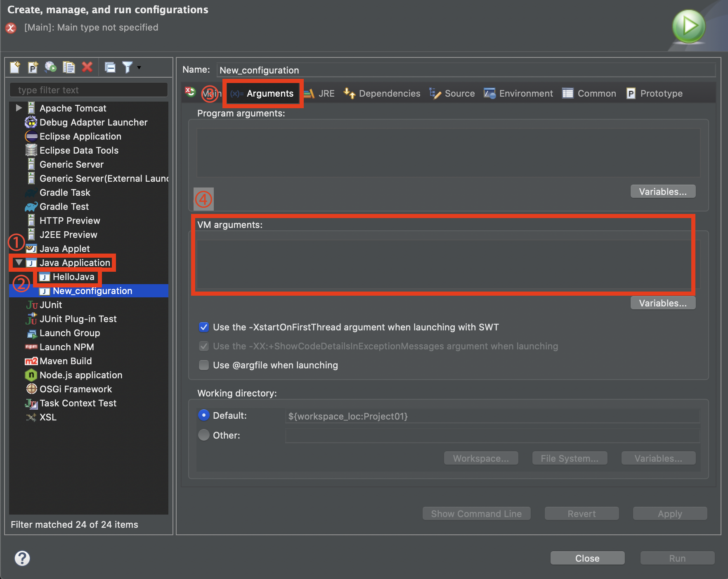Click the Java Applet icon
The height and width of the screenshot is (579, 728).
pyautogui.click(x=31, y=249)
